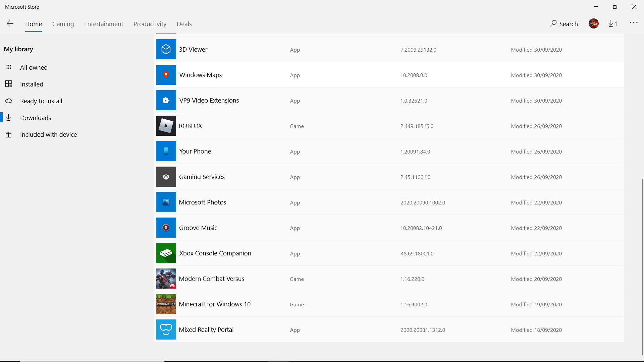Click the VP9 Video Extensions icon
The width and height of the screenshot is (644, 362).
166,100
